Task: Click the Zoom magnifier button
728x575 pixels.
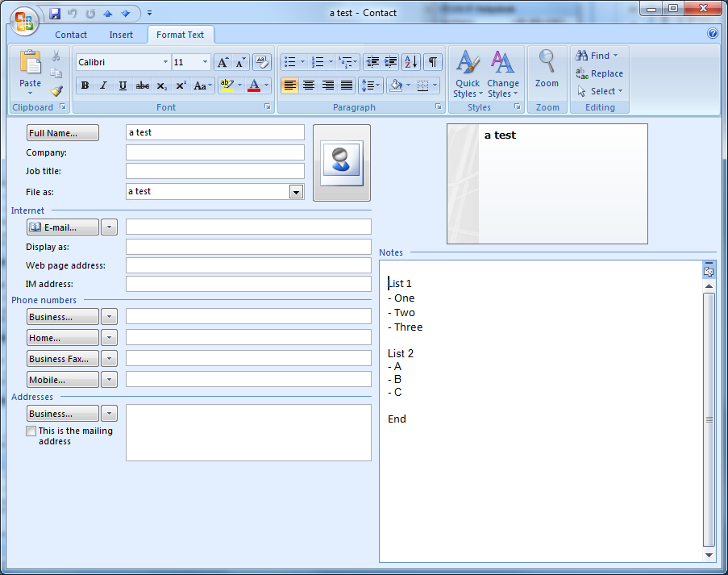Action: [x=547, y=69]
